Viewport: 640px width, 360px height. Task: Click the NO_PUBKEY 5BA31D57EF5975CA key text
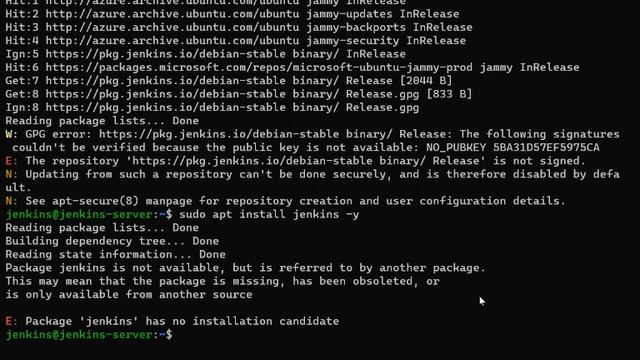(513, 147)
